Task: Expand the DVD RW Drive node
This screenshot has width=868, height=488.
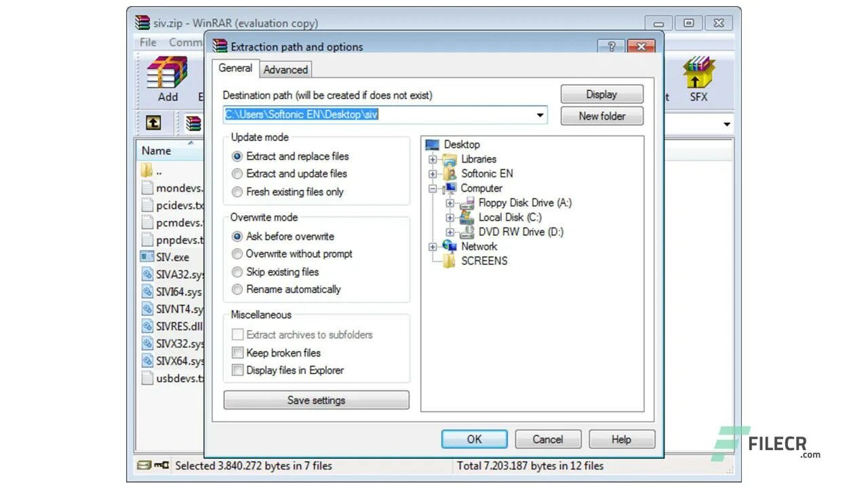Action: click(450, 232)
